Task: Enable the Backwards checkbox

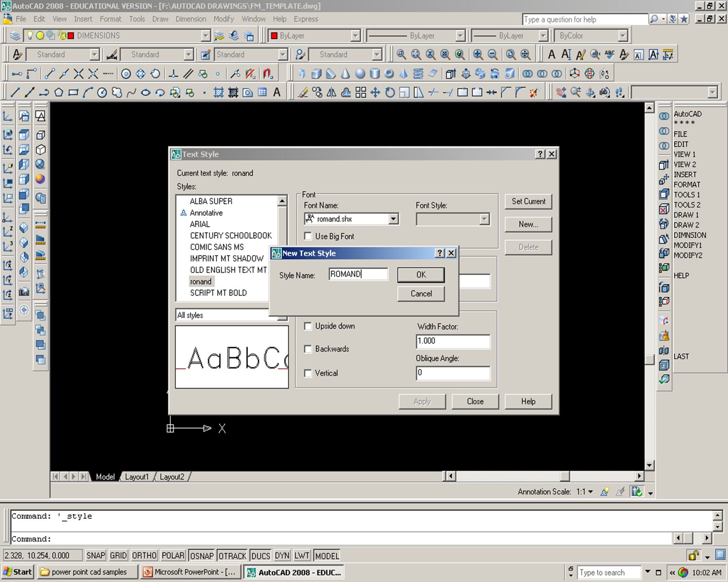Action: (308, 349)
